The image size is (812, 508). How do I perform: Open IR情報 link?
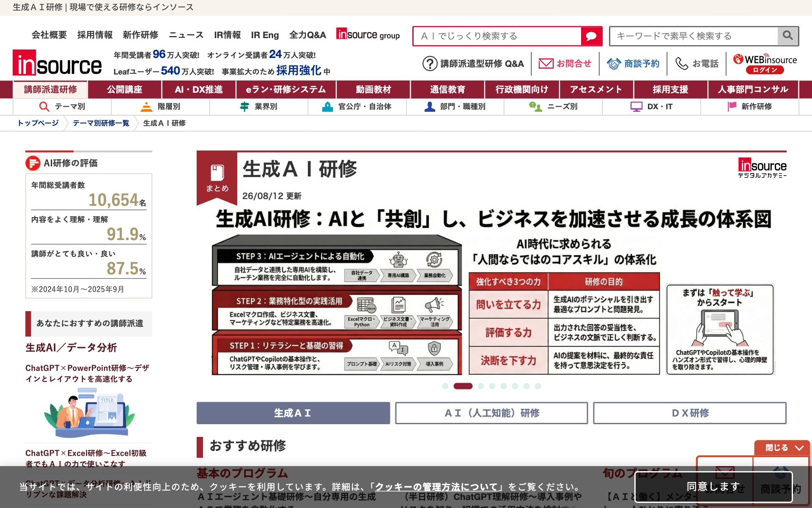click(x=227, y=35)
